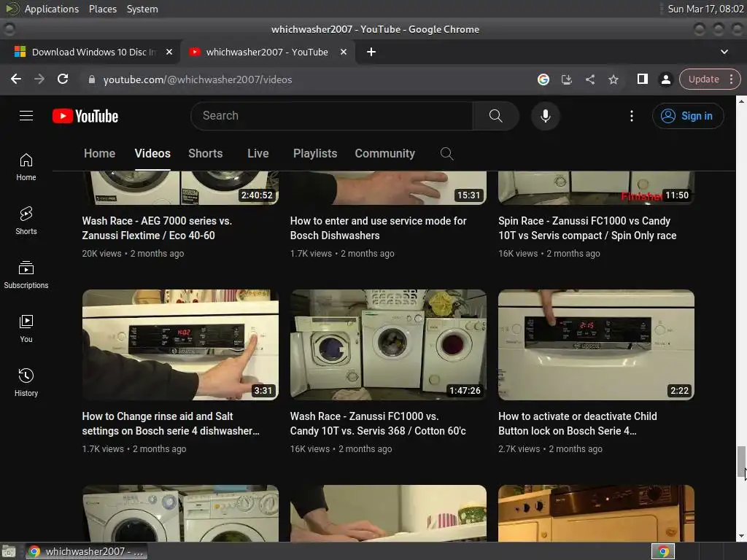
Task: Open Subscriptions in the left sidebar
Action: click(x=26, y=275)
